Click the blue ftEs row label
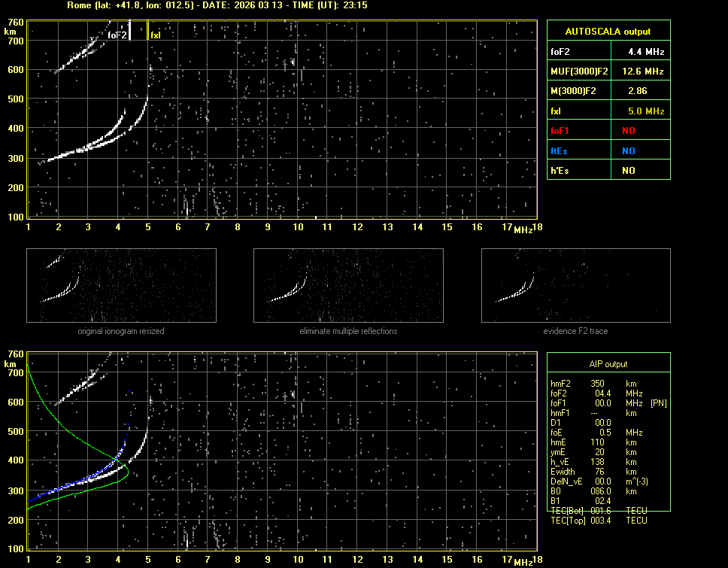This screenshot has height=568, width=728. [x=559, y=150]
